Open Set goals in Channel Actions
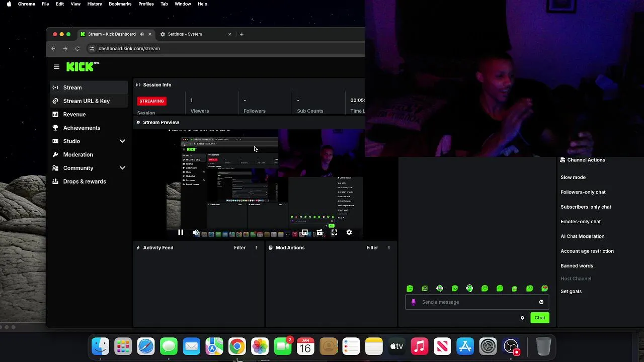This screenshot has width=644, height=362. pos(571,292)
